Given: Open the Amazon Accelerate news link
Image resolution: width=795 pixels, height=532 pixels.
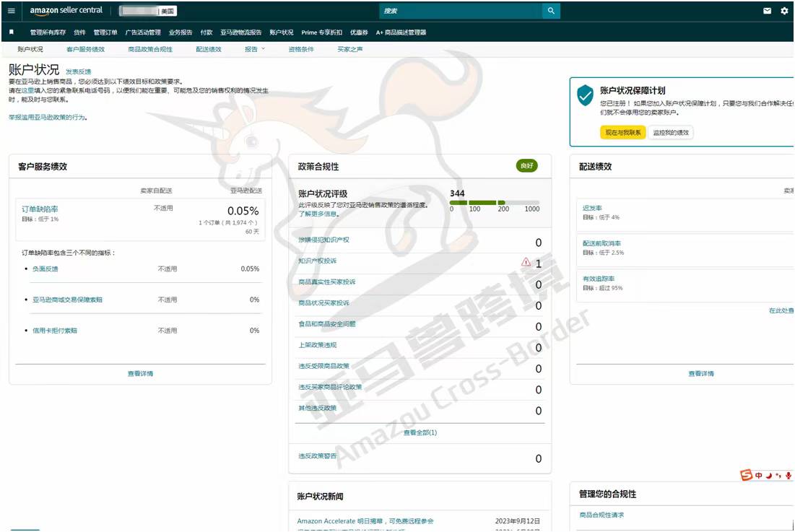Looking at the screenshot, I should tap(365, 521).
